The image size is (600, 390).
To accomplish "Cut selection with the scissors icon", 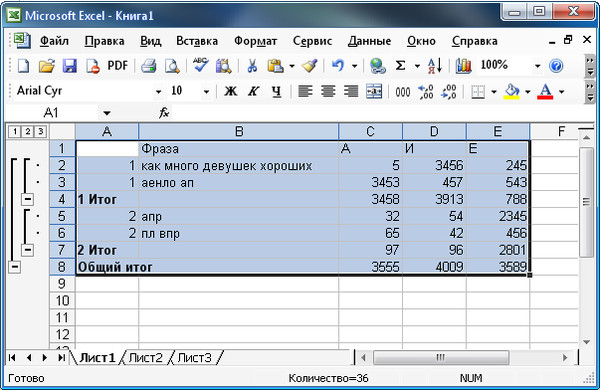I will coord(251,66).
